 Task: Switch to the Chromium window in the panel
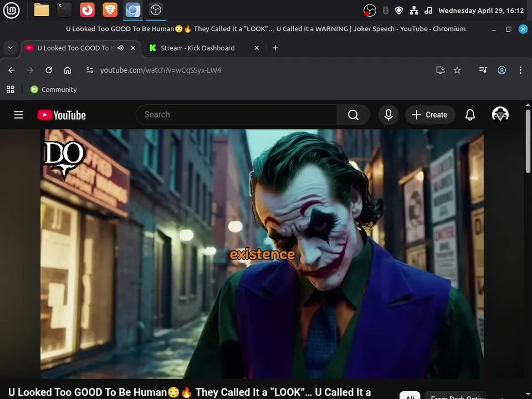click(132, 10)
